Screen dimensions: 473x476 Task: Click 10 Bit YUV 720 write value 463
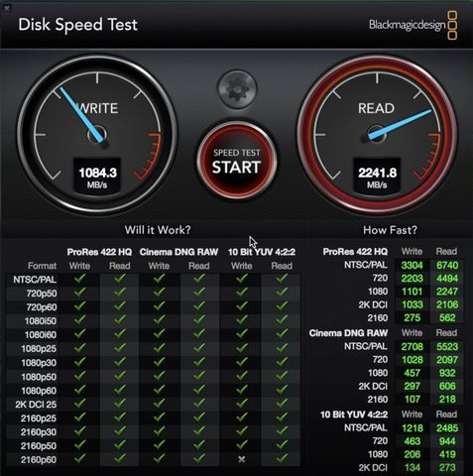[413, 441]
